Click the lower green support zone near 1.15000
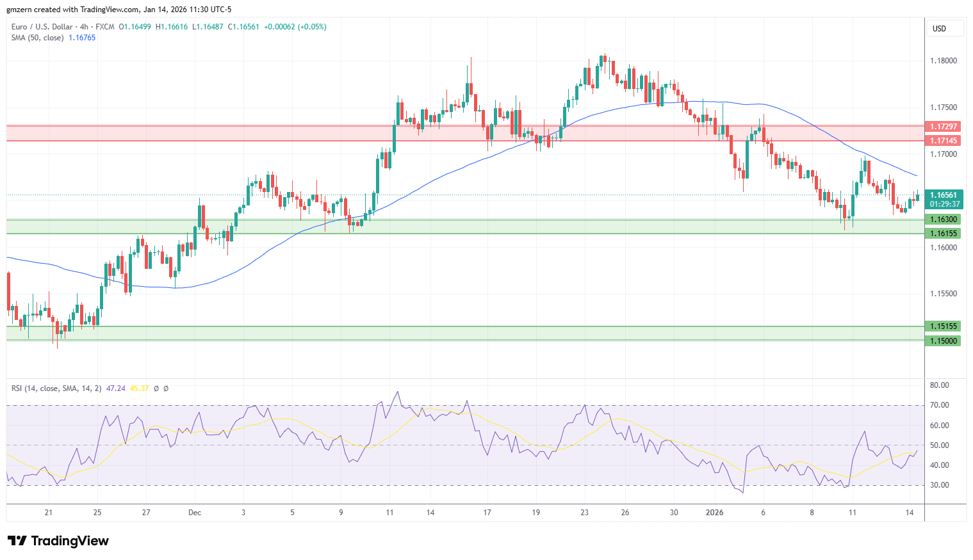The image size is (973, 560). [465, 333]
